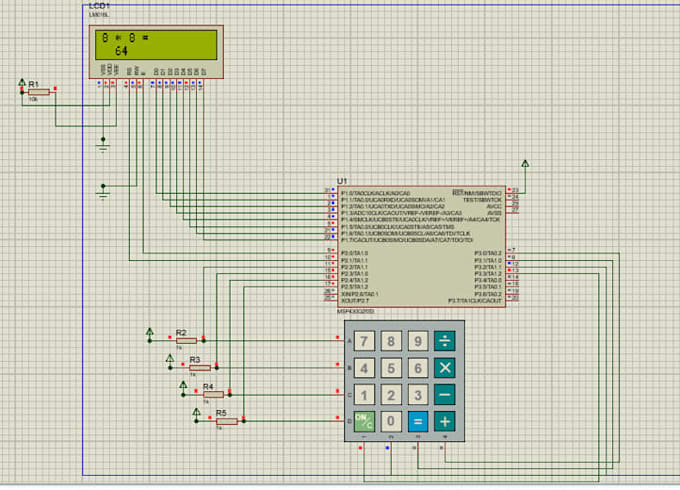Click the divide key on keypad
The height and width of the screenshot is (490, 680).
(x=445, y=341)
